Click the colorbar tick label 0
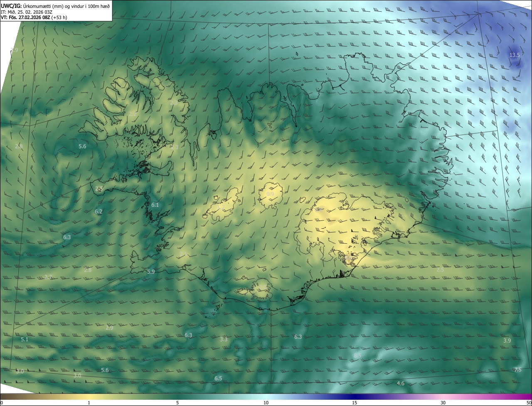 tap(2, 403)
